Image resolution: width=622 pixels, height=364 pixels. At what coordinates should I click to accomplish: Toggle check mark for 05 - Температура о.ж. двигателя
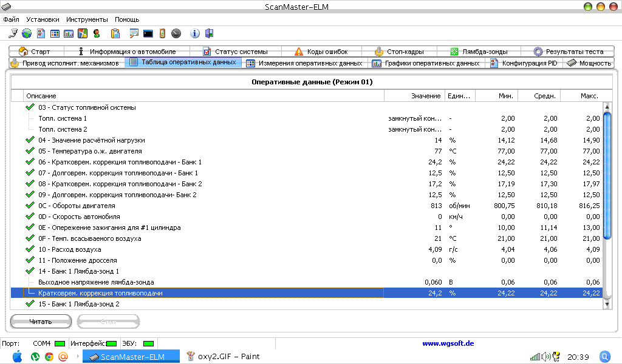pos(30,151)
